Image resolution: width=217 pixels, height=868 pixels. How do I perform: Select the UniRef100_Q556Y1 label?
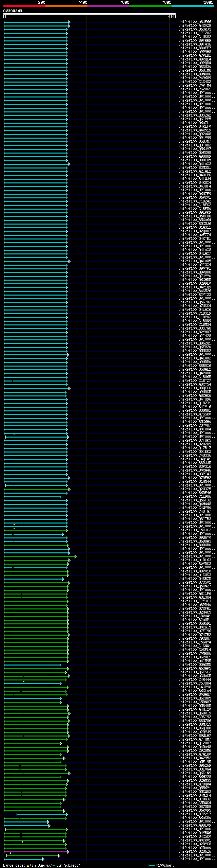pyautogui.click(x=195, y=788)
